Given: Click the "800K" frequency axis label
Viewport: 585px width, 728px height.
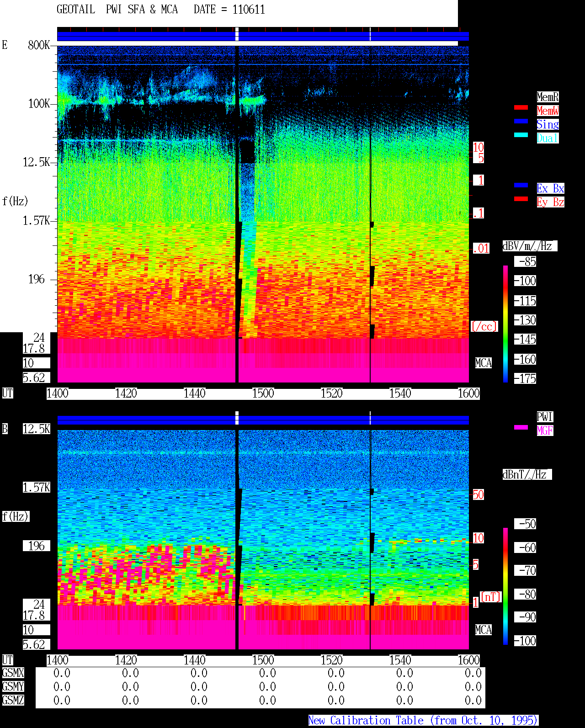Looking at the screenshot, I should [39, 45].
